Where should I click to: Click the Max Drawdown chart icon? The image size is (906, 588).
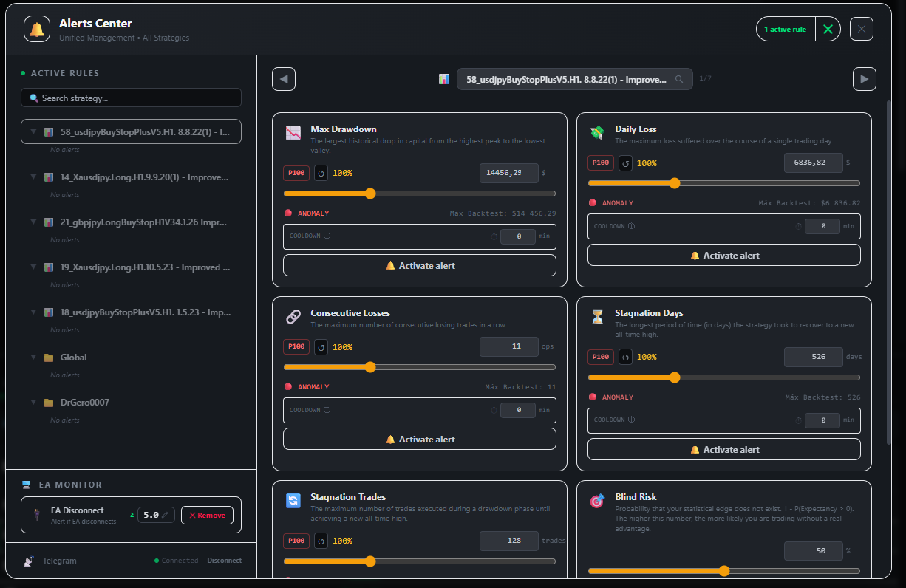(293, 134)
